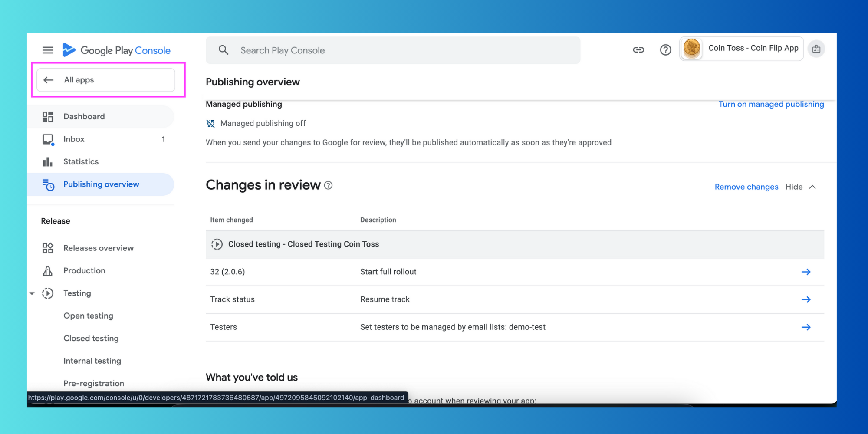
Task: Click Closed testing - Closed Testing Coin Toss row
Action: tap(515, 244)
